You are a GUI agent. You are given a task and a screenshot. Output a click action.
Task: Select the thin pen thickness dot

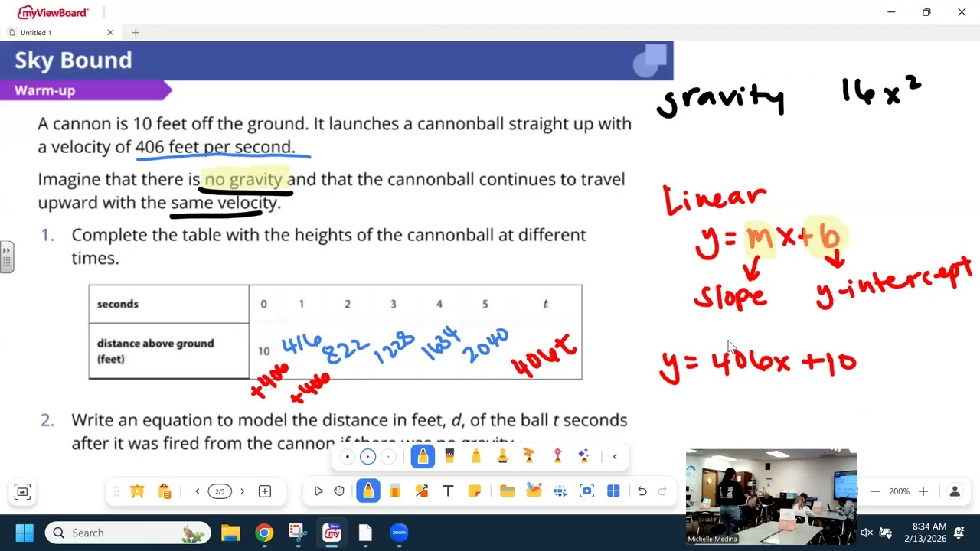point(348,457)
